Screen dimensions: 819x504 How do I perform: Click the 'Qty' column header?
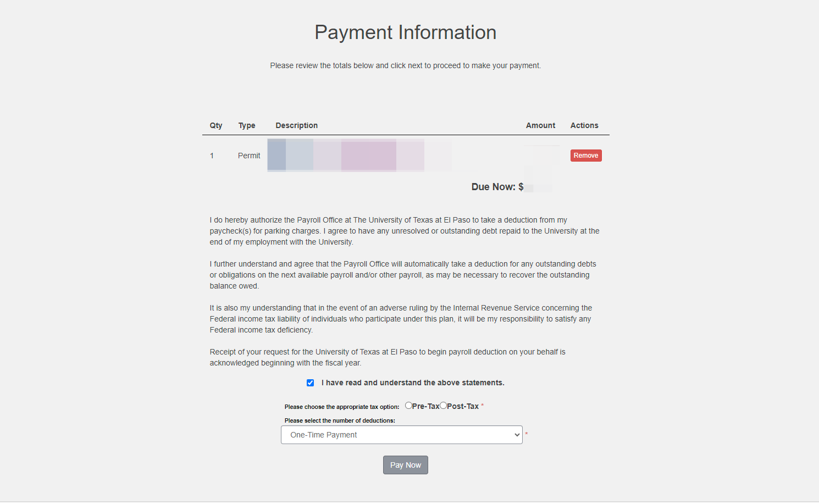click(216, 125)
